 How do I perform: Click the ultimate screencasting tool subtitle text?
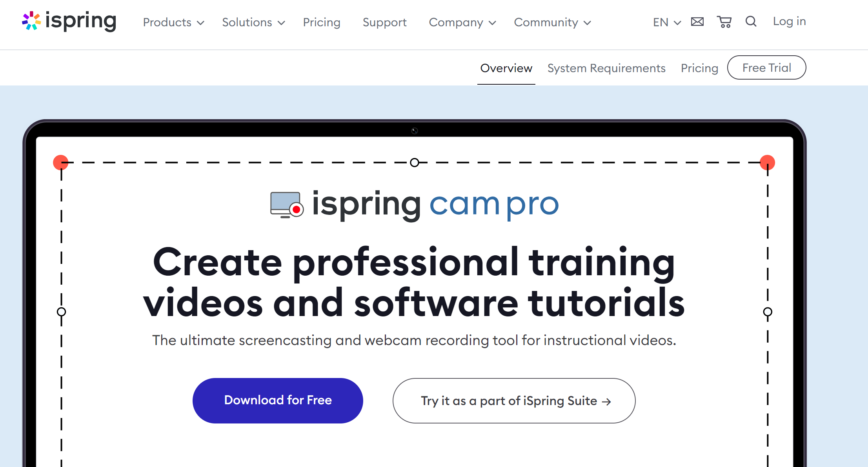414,340
